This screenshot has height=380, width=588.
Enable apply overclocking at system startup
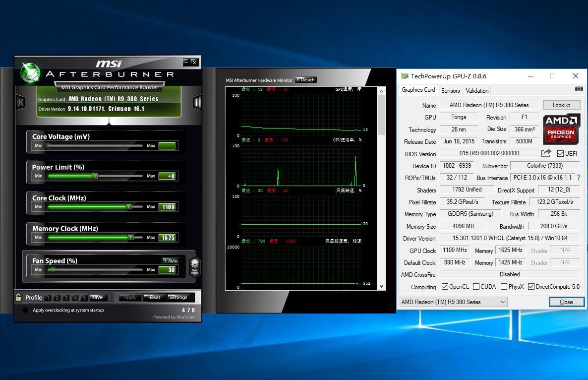(x=25, y=311)
